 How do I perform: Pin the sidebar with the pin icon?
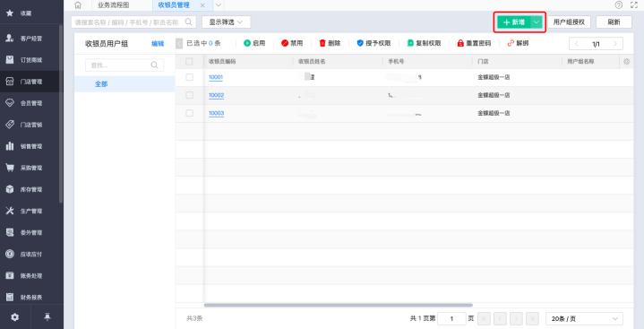tap(47, 317)
